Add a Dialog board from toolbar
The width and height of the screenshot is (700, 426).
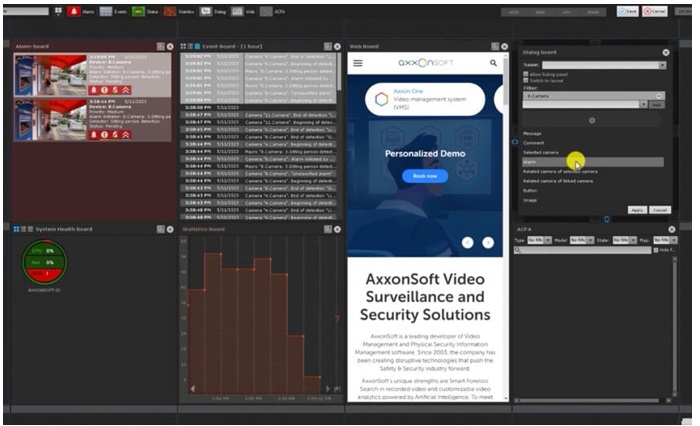tap(213, 12)
